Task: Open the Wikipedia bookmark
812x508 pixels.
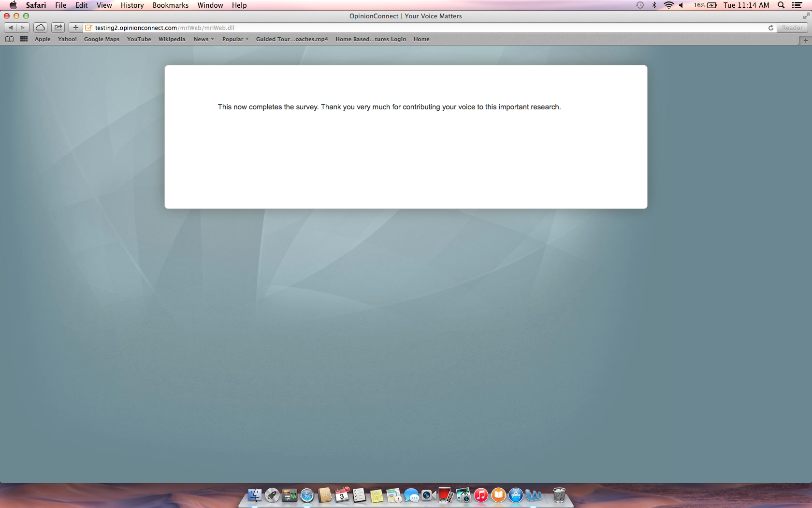Action: [x=172, y=39]
